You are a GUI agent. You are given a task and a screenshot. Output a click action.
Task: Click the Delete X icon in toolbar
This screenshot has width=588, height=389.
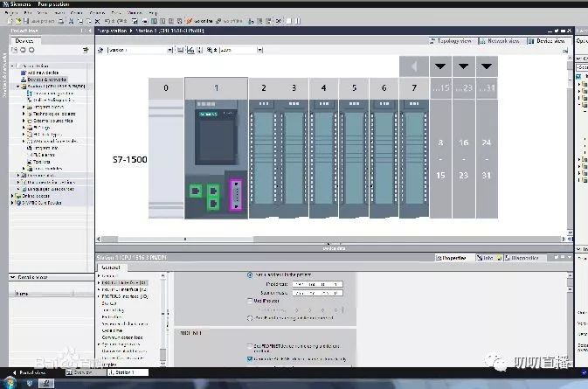click(98, 21)
